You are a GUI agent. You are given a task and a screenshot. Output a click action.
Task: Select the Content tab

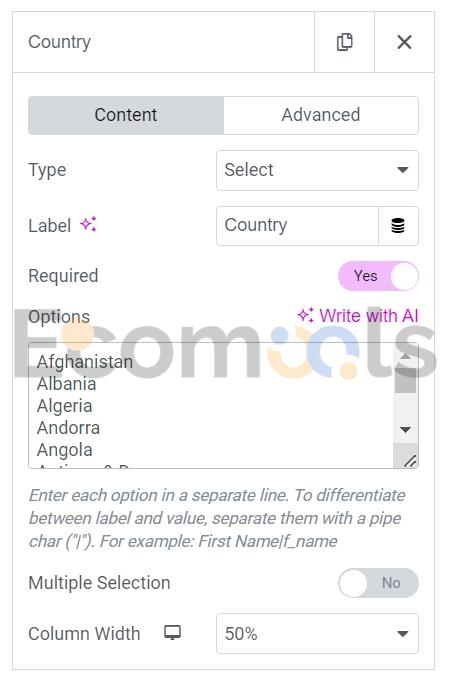[126, 115]
